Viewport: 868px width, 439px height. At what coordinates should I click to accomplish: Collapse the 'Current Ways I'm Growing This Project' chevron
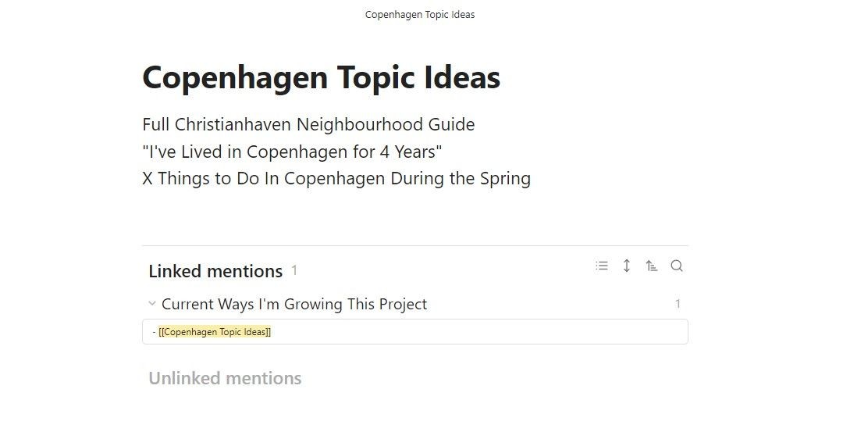pyautogui.click(x=151, y=304)
